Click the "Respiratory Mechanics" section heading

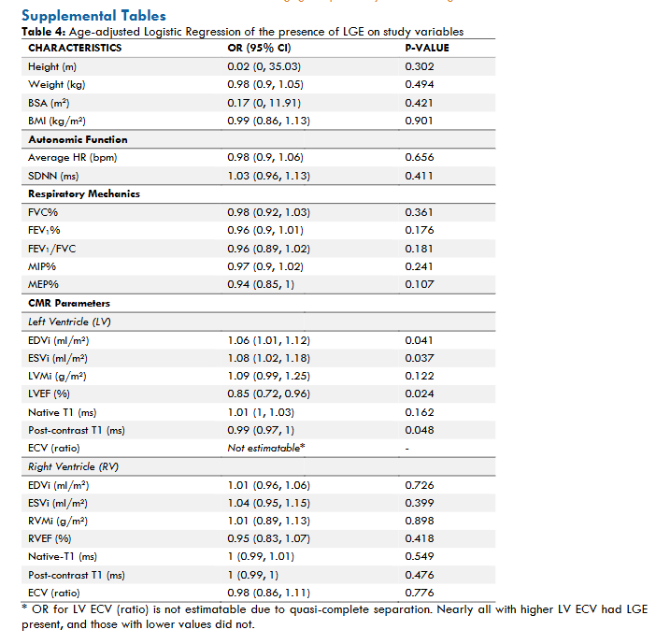(84, 193)
